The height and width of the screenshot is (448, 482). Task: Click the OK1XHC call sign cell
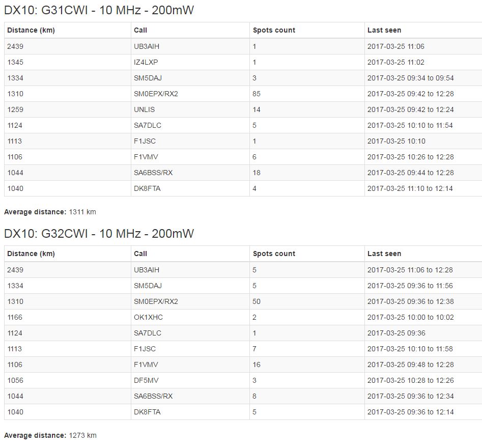pos(148,317)
